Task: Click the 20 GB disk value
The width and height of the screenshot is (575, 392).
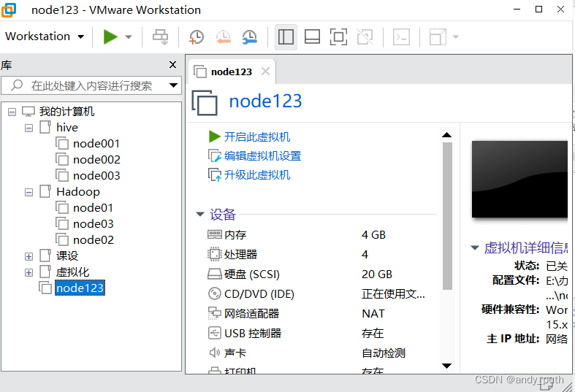Action: [x=377, y=274]
